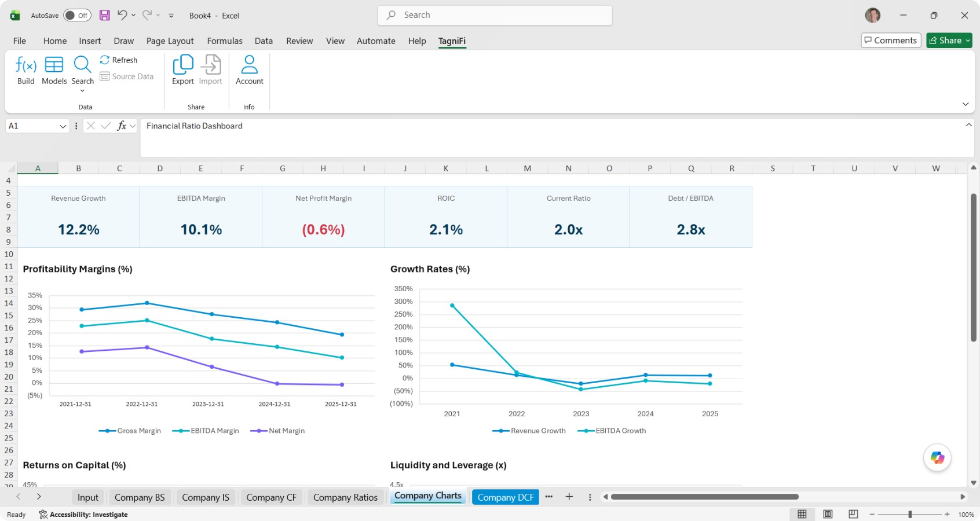Image resolution: width=980 pixels, height=521 pixels.
Task: Click the Zoom out minus icon
Action: [872, 514]
